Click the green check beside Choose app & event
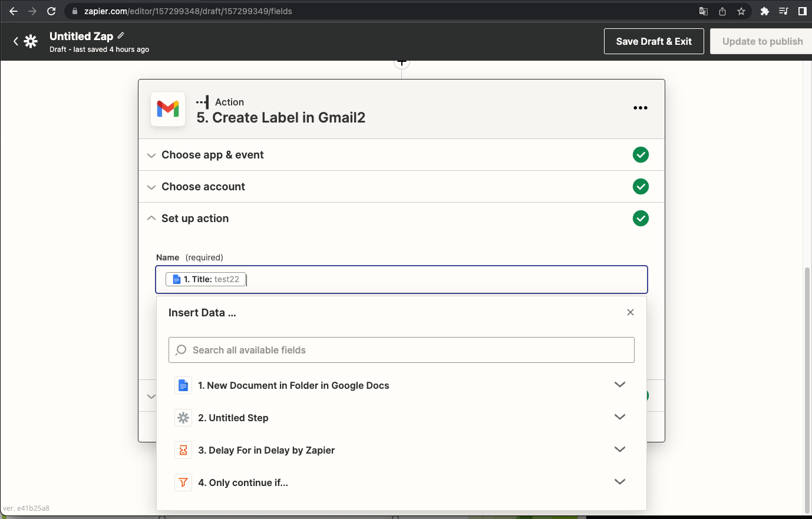Screen dimensions: 812x519 point(641,155)
